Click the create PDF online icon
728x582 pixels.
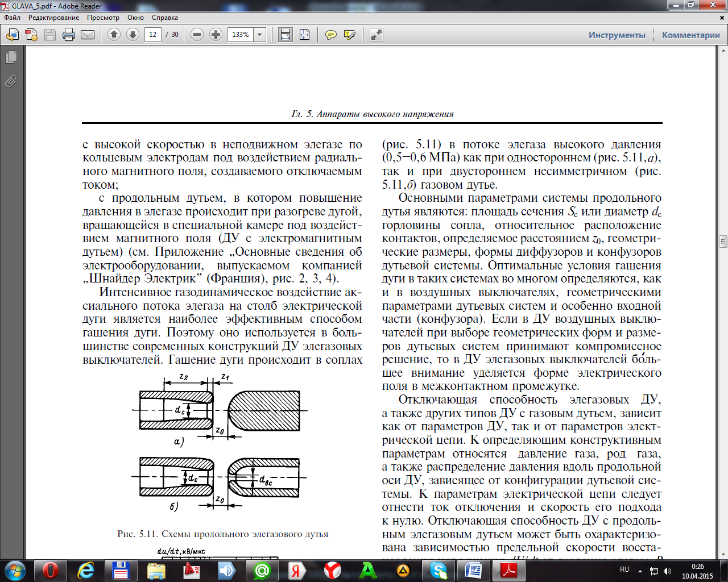tap(31, 35)
